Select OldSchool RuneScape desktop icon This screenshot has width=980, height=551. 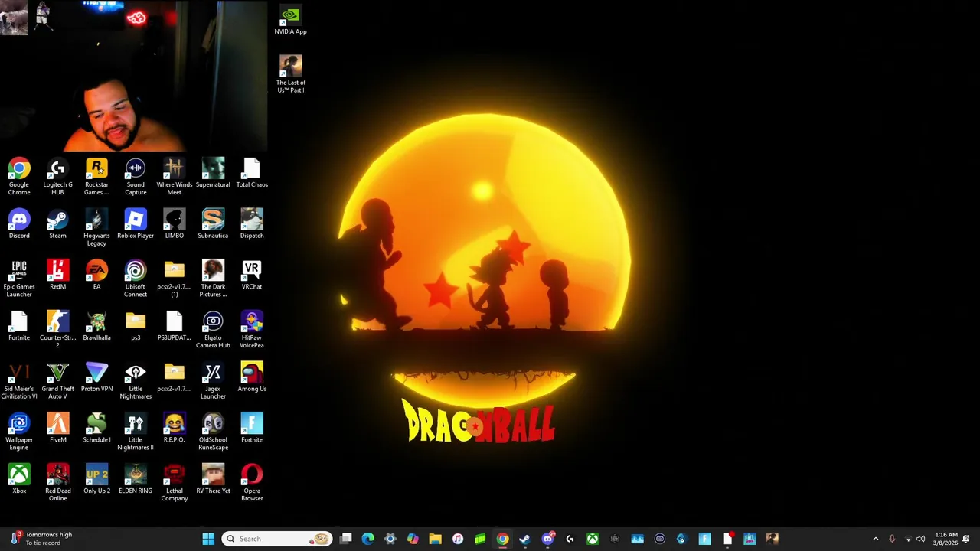pyautogui.click(x=213, y=432)
